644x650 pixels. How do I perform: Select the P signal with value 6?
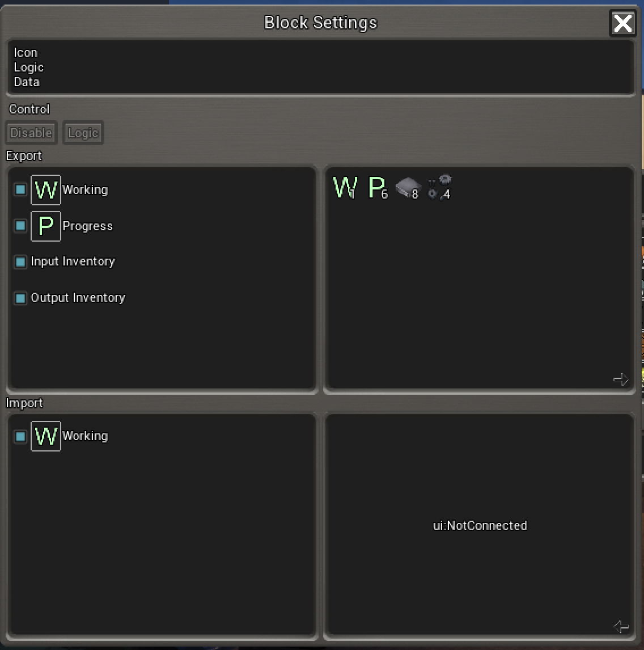[x=378, y=188]
